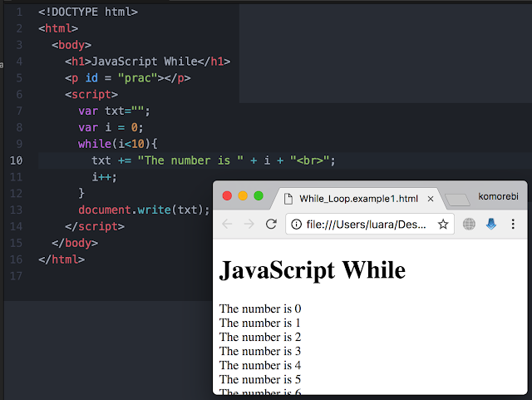
Task: Click the browser back arrow
Action: tap(227, 224)
